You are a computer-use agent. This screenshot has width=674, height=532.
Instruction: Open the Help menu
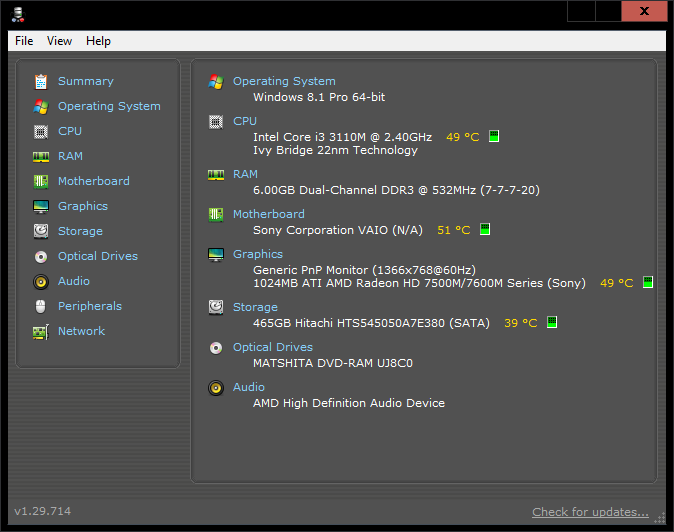pyautogui.click(x=98, y=41)
